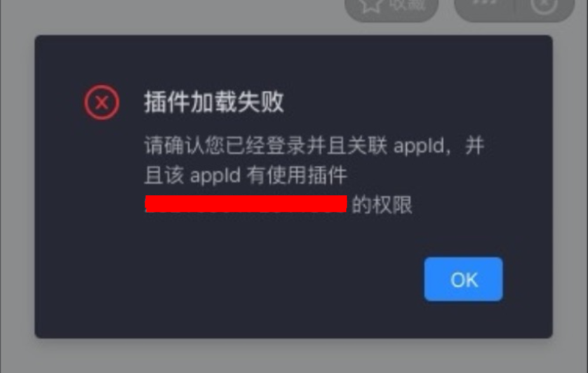Click the circular close icon in capsule
The width and height of the screenshot is (588, 373).
(x=544, y=5)
